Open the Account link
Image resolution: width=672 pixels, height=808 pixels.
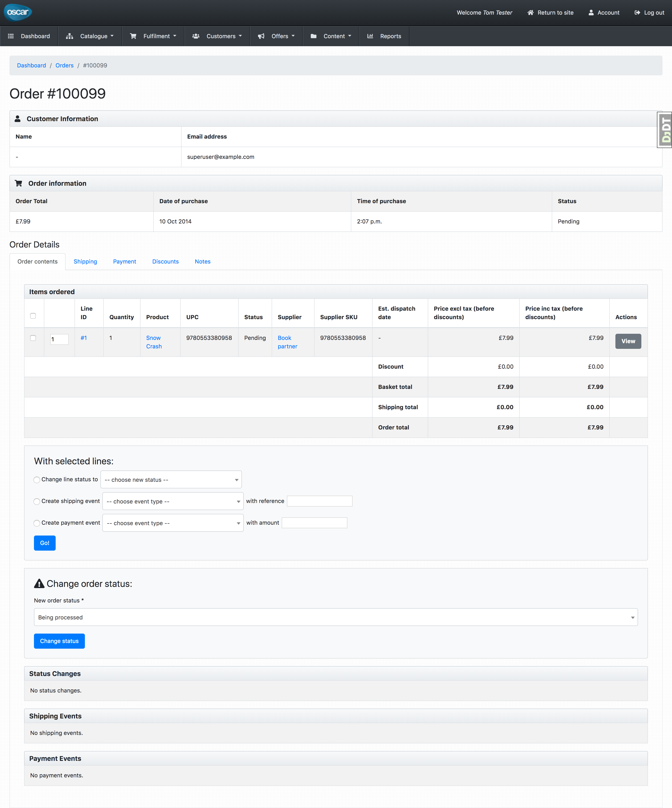pyautogui.click(x=604, y=13)
